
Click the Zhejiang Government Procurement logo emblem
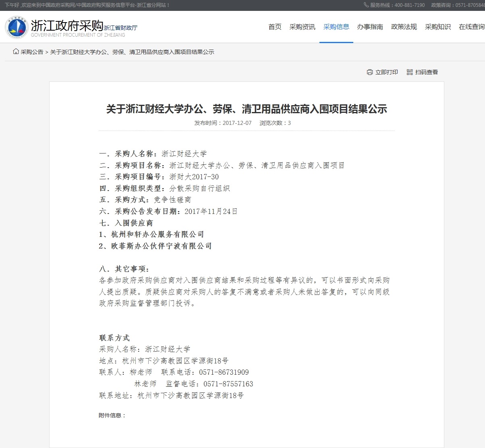pyautogui.click(x=17, y=27)
